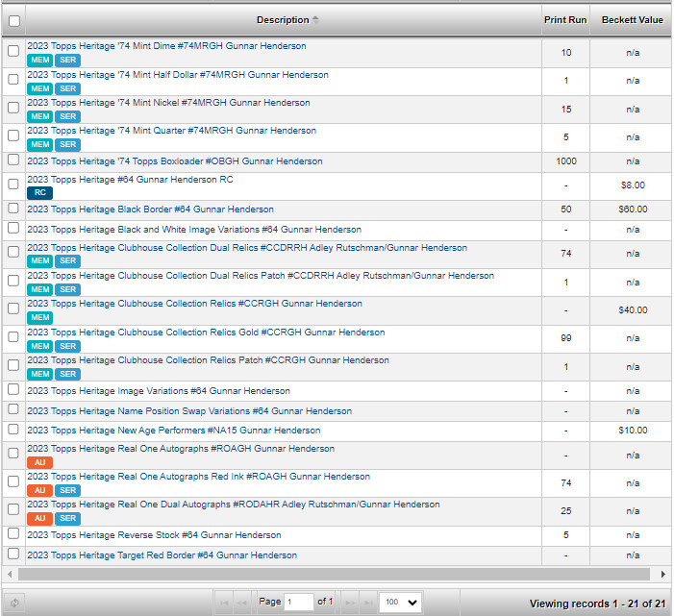Check the box for '74 Mint Dime row
This screenshot has height=616, width=674.
point(13,51)
